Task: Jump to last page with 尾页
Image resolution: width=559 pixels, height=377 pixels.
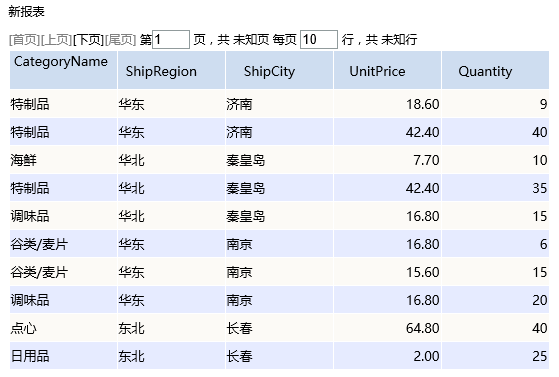Action: click(121, 40)
